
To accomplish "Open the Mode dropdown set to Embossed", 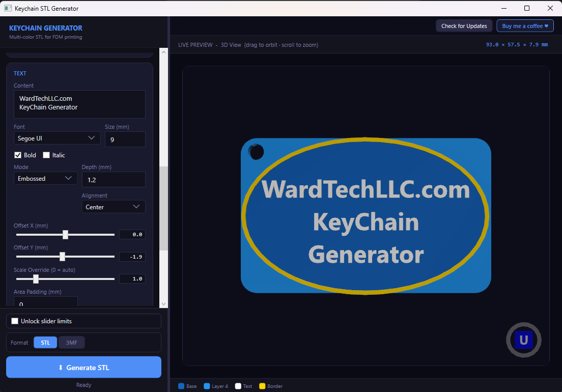I will (x=45, y=178).
